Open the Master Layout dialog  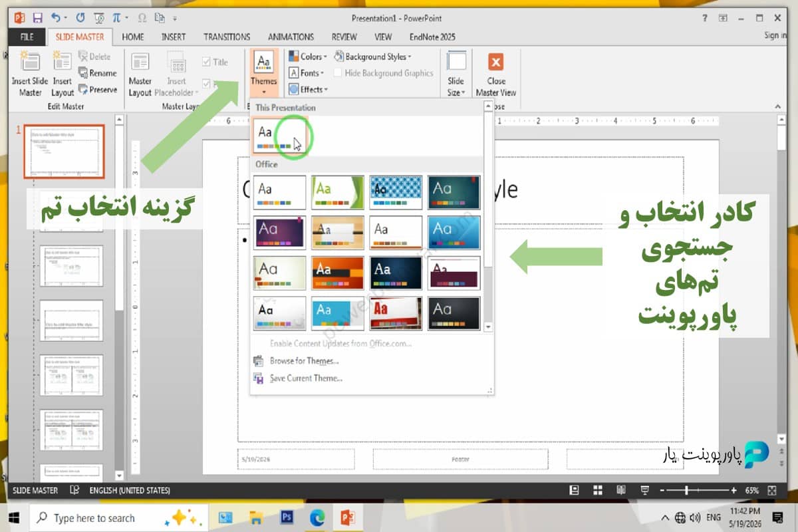140,74
